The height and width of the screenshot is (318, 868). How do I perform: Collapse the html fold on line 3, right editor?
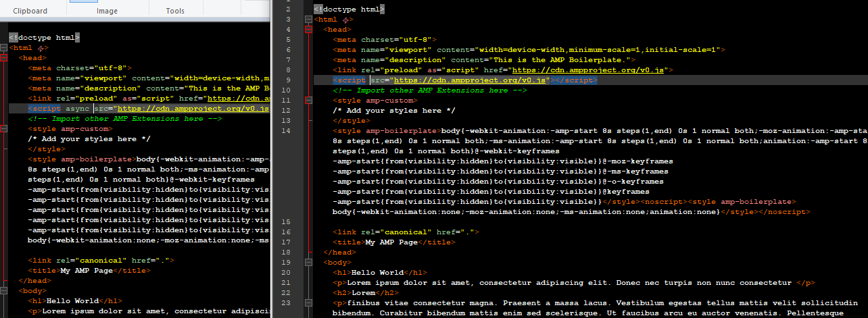[308, 20]
